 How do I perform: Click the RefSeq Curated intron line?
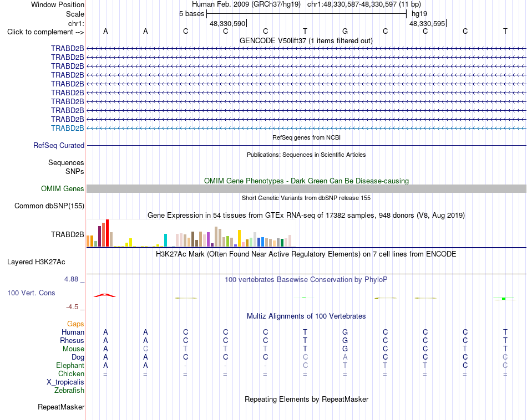tap(306, 145)
